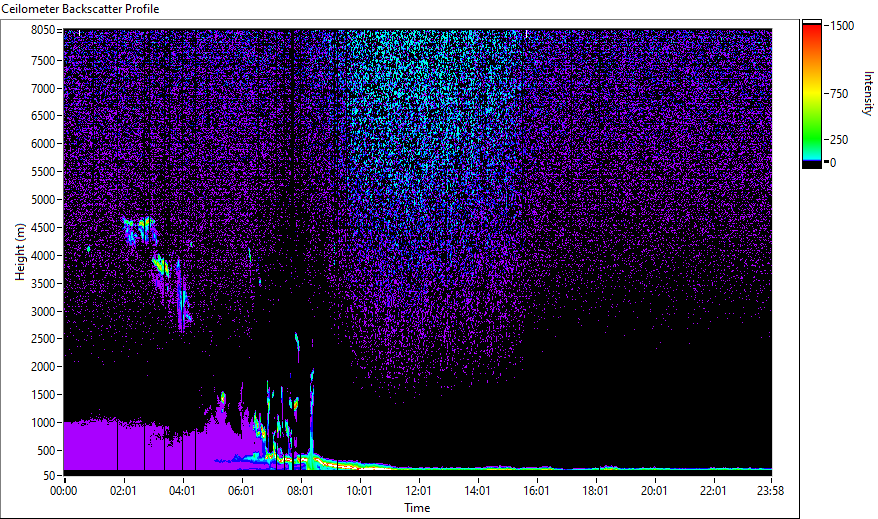Select the 6000 height tick label
The width and height of the screenshot is (878, 519).
tap(43, 144)
